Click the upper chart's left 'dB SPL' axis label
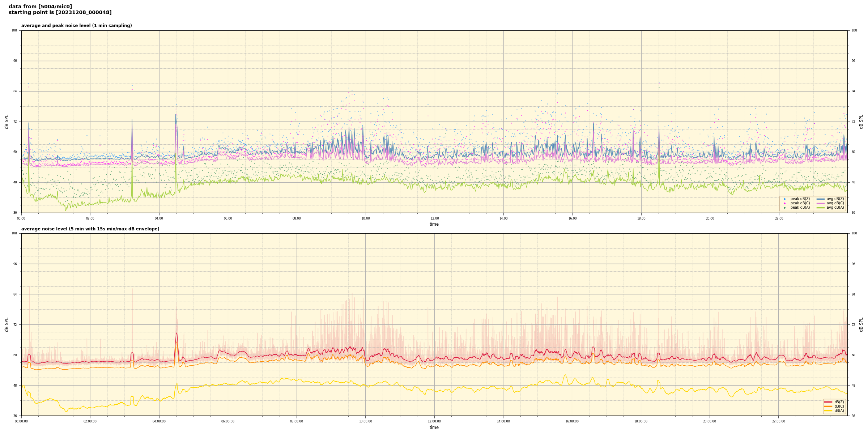The image size is (868, 434). (x=7, y=122)
